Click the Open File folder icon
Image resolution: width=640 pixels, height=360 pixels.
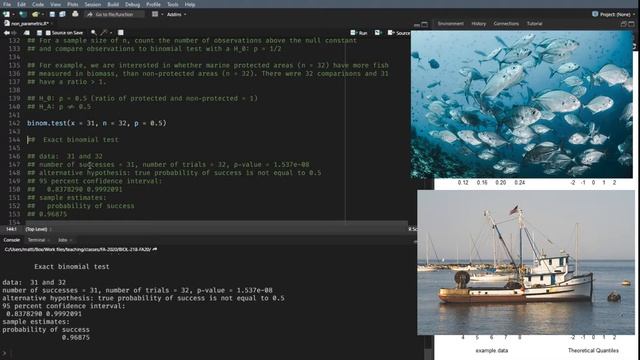pos(36,14)
